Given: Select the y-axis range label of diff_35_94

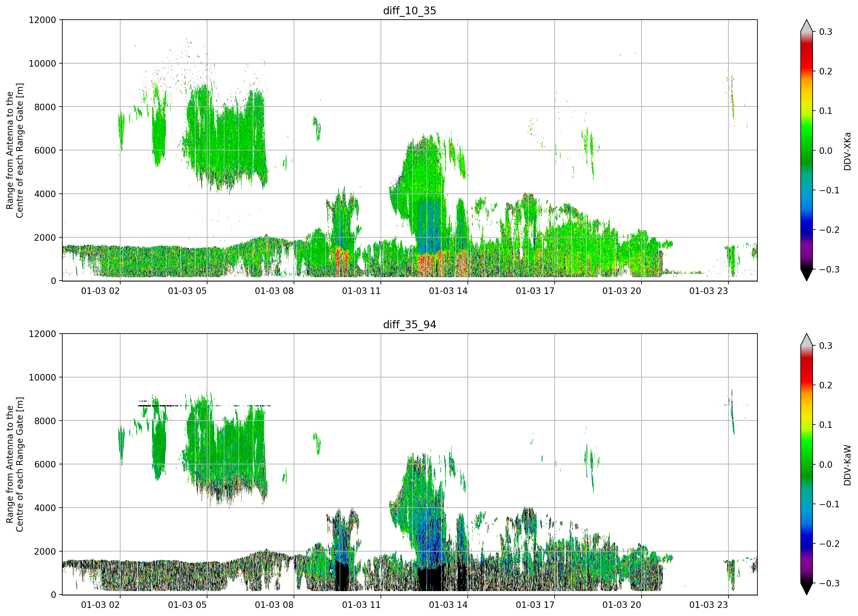Looking at the screenshot, I should pos(15,464).
